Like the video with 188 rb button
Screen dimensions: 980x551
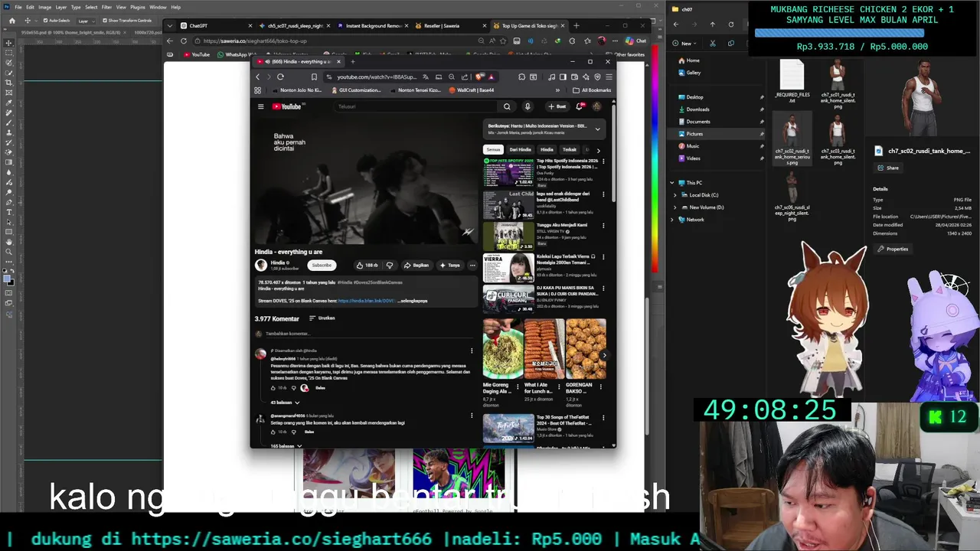tap(367, 265)
